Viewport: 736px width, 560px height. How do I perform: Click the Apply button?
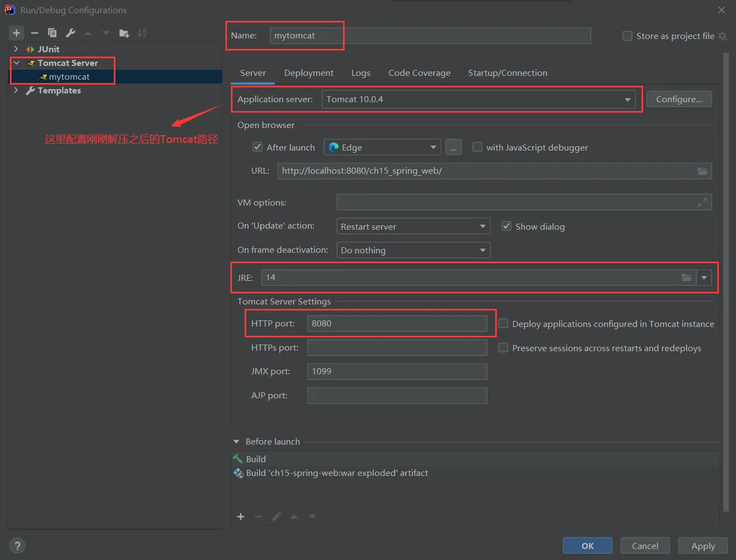[703, 546]
